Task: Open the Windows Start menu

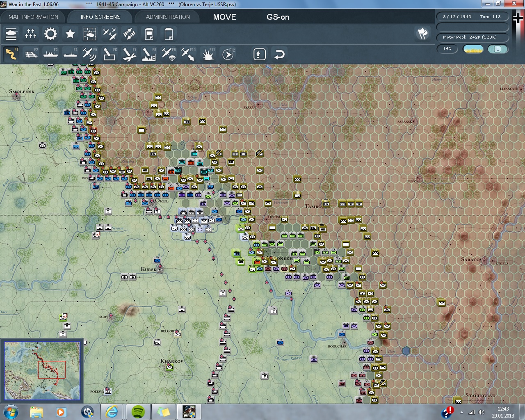Action: click(x=11, y=412)
